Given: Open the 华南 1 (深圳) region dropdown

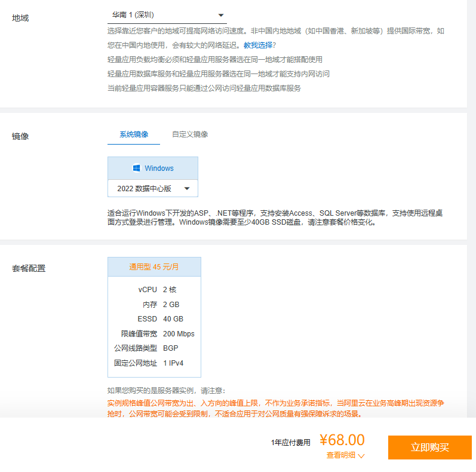Looking at the screenshot, I should [167, 15].
